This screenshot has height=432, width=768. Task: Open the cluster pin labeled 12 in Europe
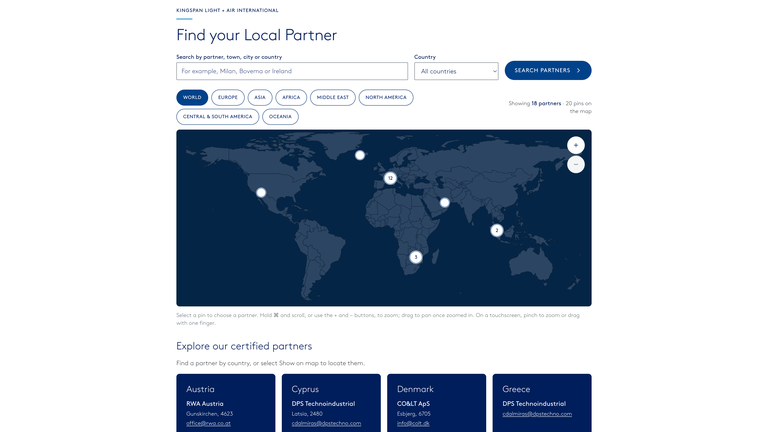click(390, 178)
